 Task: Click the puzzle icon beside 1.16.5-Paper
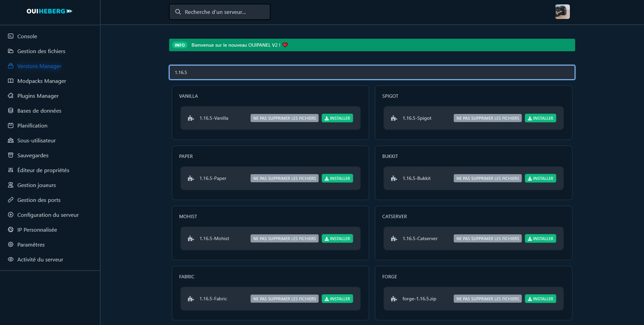pyautogui.click(x=191, y=178)
